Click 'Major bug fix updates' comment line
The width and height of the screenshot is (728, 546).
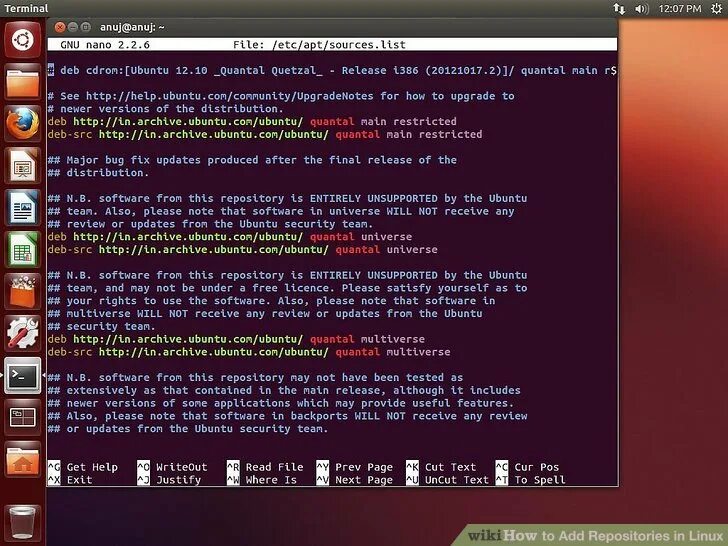pyautogui.click(x=252, y=160)
